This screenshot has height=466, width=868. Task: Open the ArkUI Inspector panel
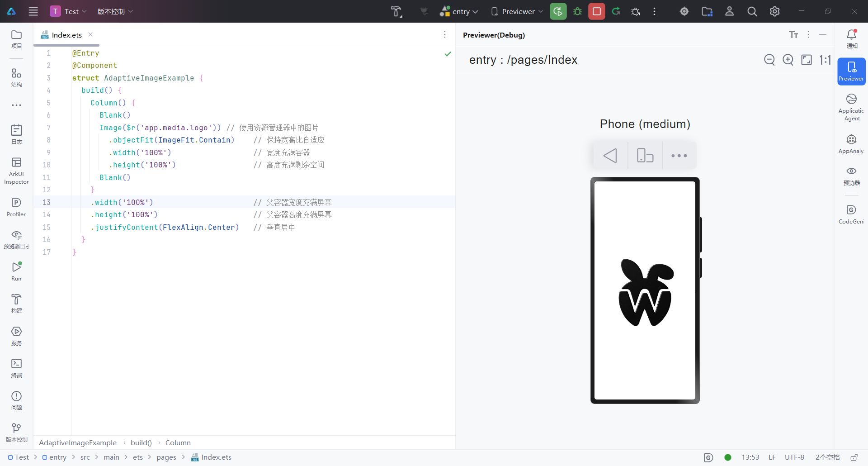click(x=16, y=171)
